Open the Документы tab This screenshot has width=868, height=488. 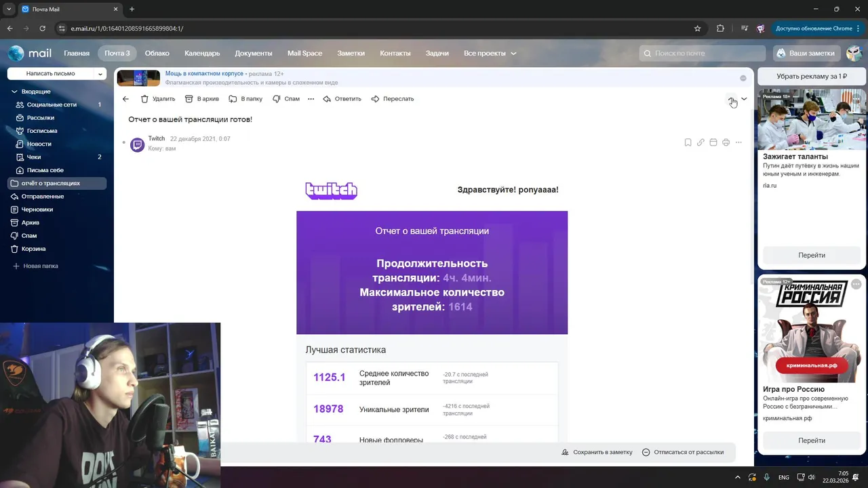(x=254, y=54)
